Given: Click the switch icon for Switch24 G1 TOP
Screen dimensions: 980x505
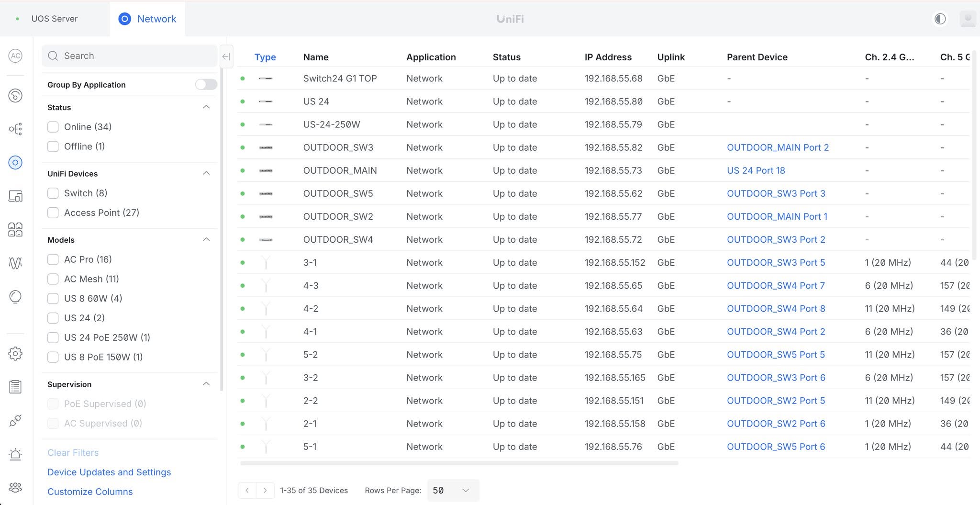Looking at the screenshot, I should 266,79.
